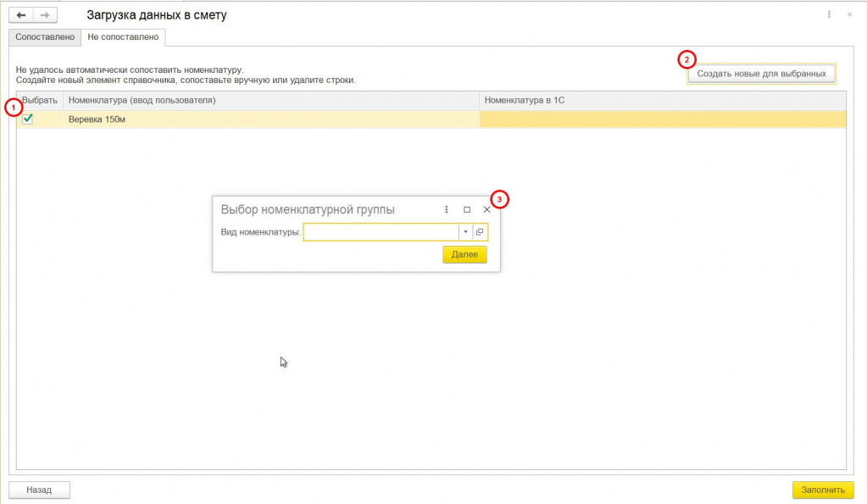Maximize the Выбор номенклатурной группы dialog

(x=467, y=209)
